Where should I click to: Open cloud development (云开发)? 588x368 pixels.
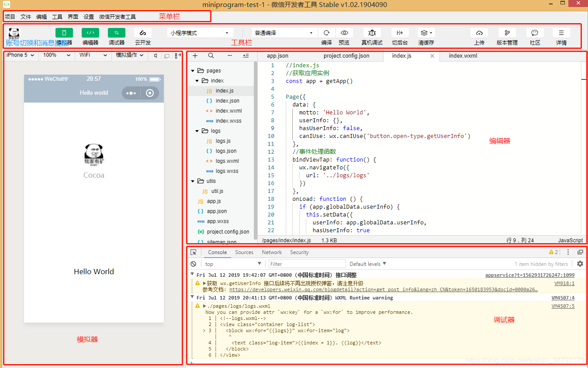(x=143, y=33)
